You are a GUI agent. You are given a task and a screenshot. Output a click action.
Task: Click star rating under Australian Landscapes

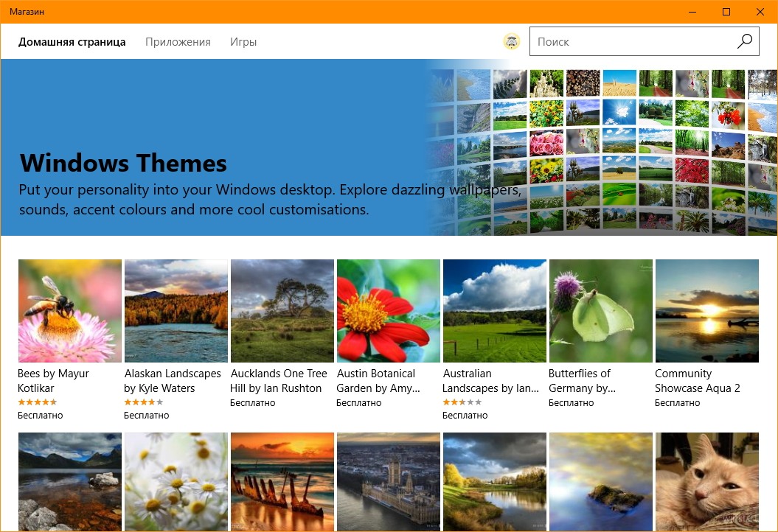462,402
